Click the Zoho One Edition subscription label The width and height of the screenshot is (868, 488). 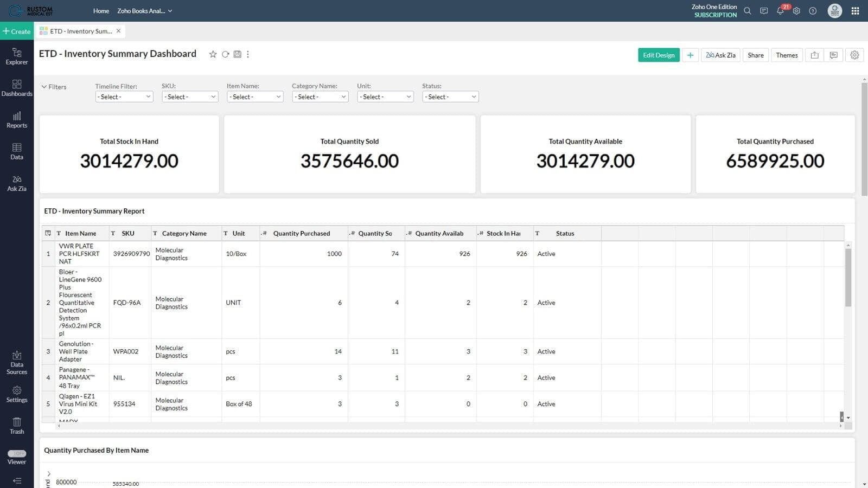coord(714,11)
